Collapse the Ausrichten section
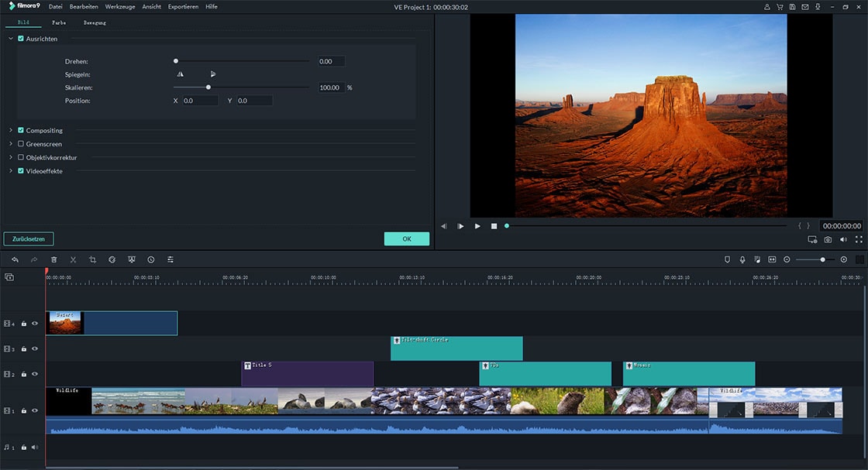 pyautogui.click(x=11, y=39)
